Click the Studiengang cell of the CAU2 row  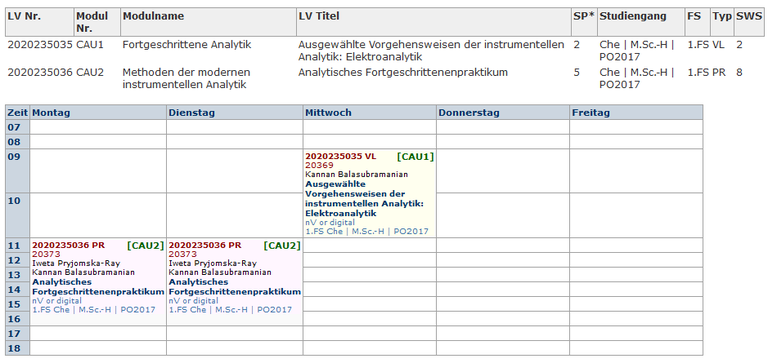pyautogui.click(x=637, y=78)
